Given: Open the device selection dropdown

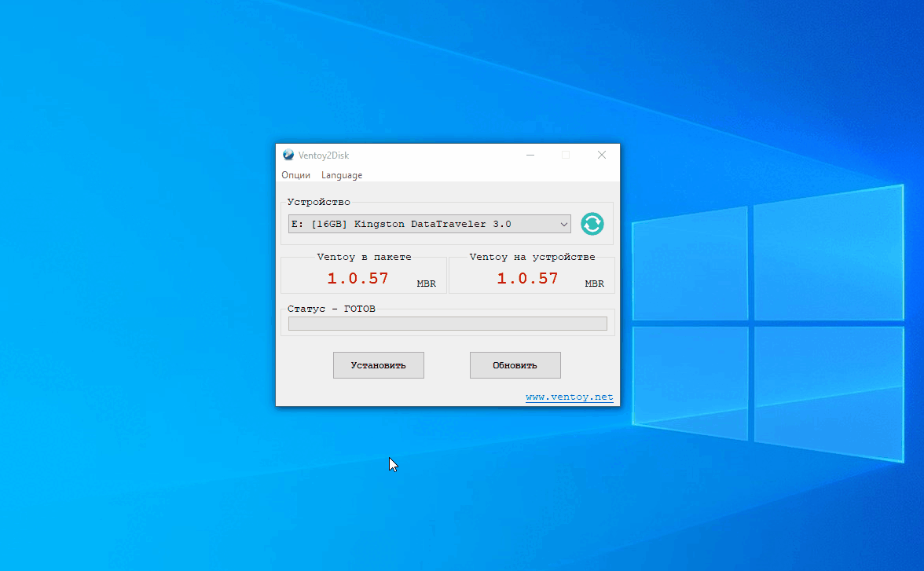Looking at the screenshot, I should coord(429,224).
